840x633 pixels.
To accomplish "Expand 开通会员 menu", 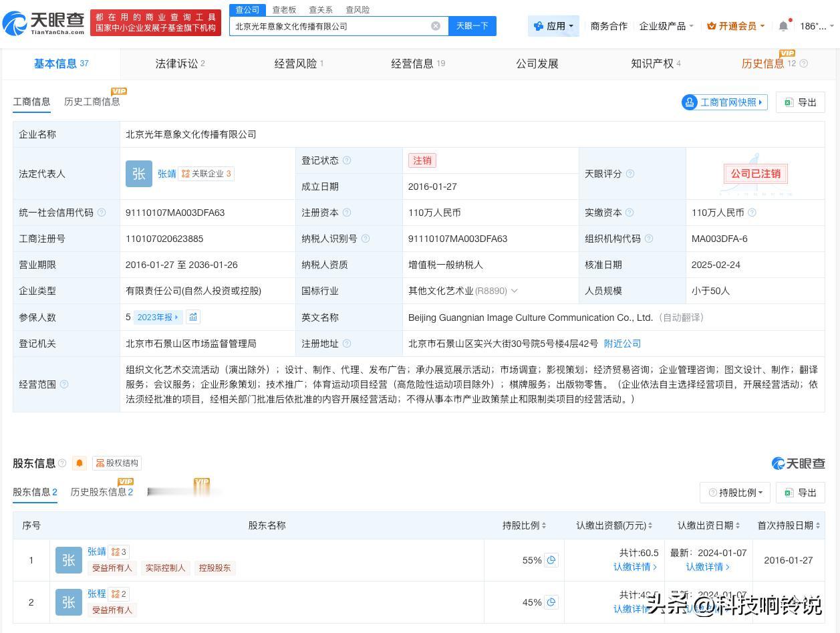I will pyautogui.click(x=736, y=26).
